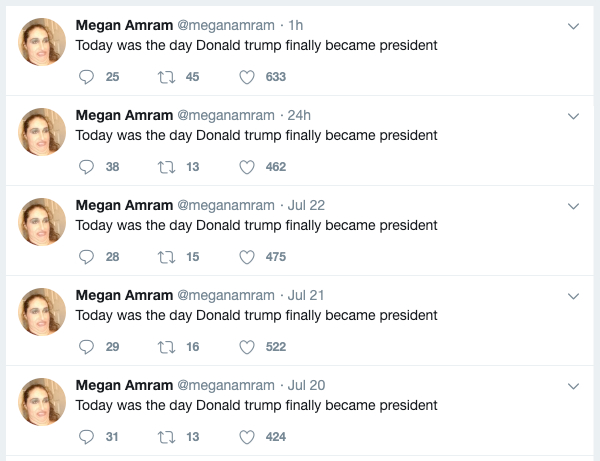Expand the options chevron on the Jul 20 tweet
The width and height of the screenshot is (600, 461).
(x=573, y=386)
